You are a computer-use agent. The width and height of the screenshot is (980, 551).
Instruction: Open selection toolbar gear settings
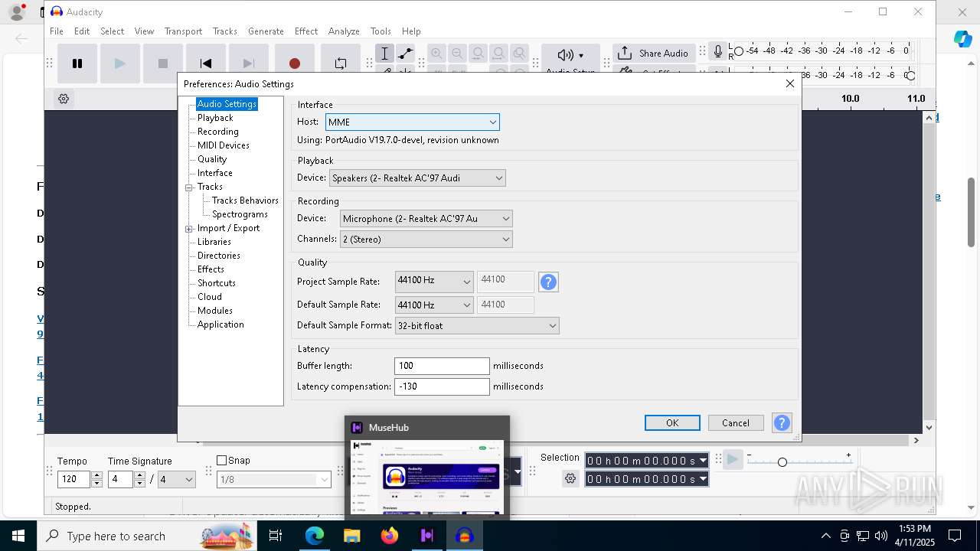coord(570,479)
